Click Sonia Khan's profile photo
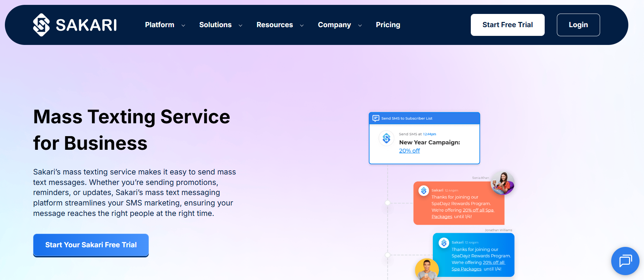This screenshot has width=644, height=280. pos(503,183)
